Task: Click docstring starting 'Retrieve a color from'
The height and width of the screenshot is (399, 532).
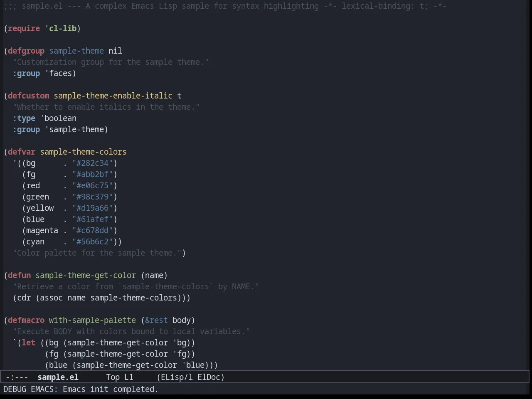Action: click(136, 286)
